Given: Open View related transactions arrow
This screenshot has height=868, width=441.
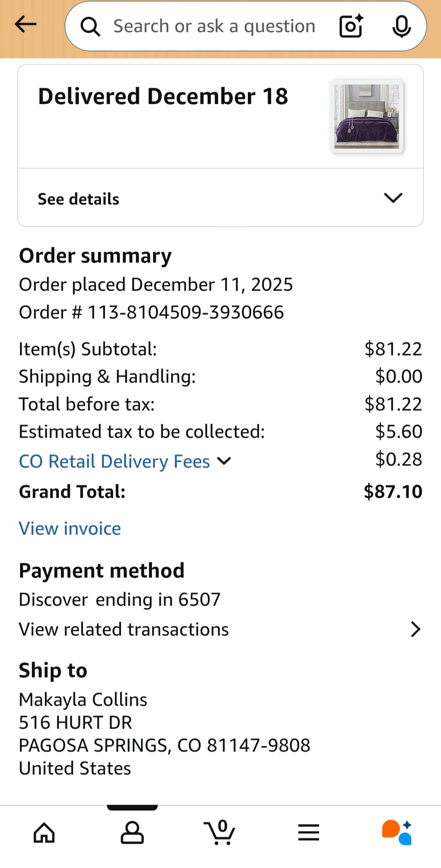Looking at the screenshot, I should tap(415, 629).
